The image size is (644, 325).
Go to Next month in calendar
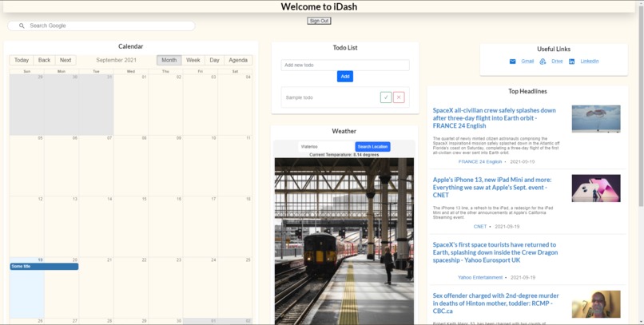coord(66,61)
